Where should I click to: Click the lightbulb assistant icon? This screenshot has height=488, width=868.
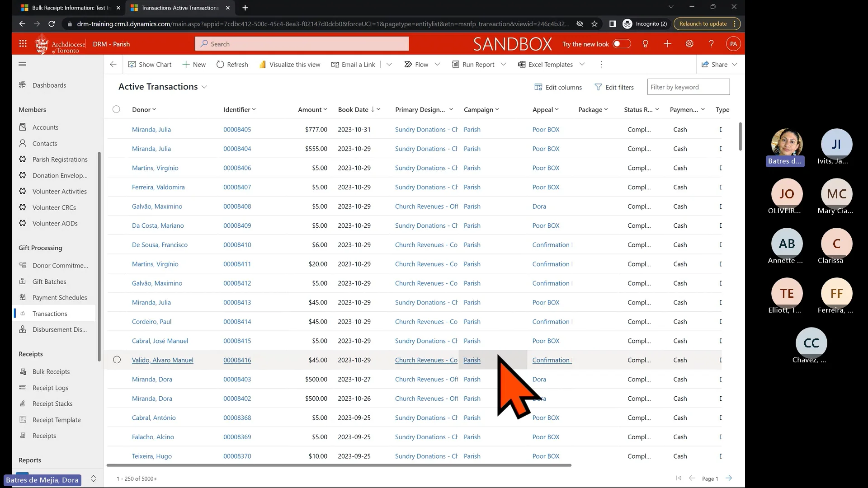tap(646, 44)
